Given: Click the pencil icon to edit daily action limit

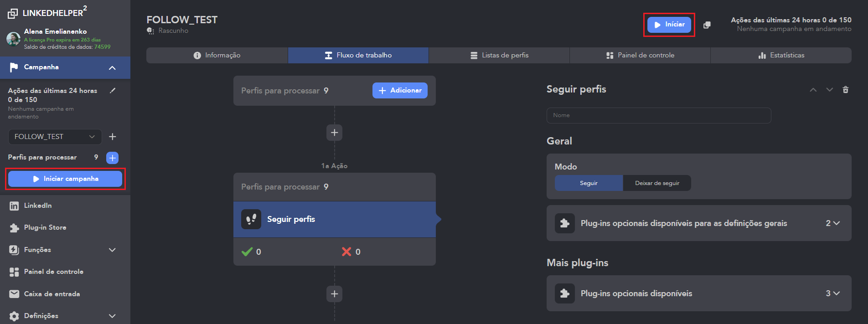Looking at the screenshot, I should [113, 91].
